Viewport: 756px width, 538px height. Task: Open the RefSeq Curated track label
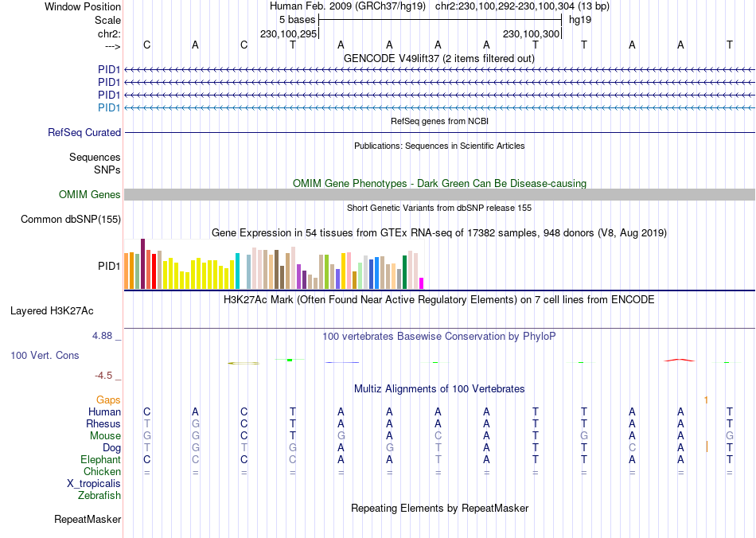(x=84, y=133)
